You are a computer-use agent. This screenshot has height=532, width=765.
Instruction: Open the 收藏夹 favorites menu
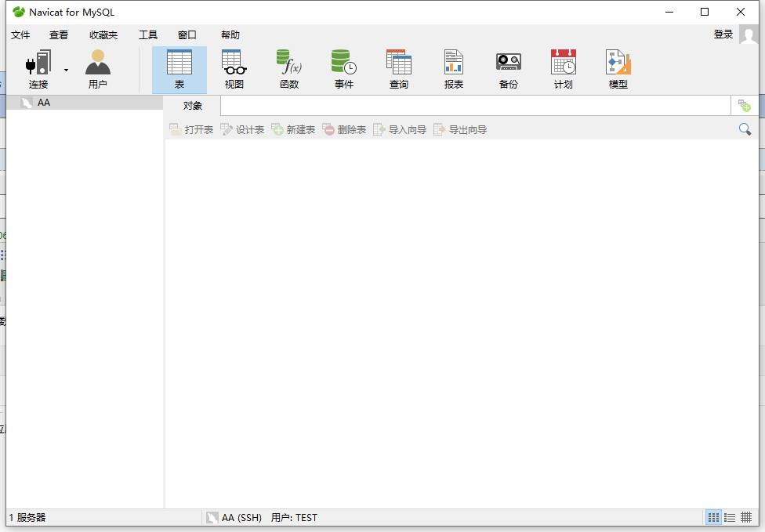[x=103, y=35]
